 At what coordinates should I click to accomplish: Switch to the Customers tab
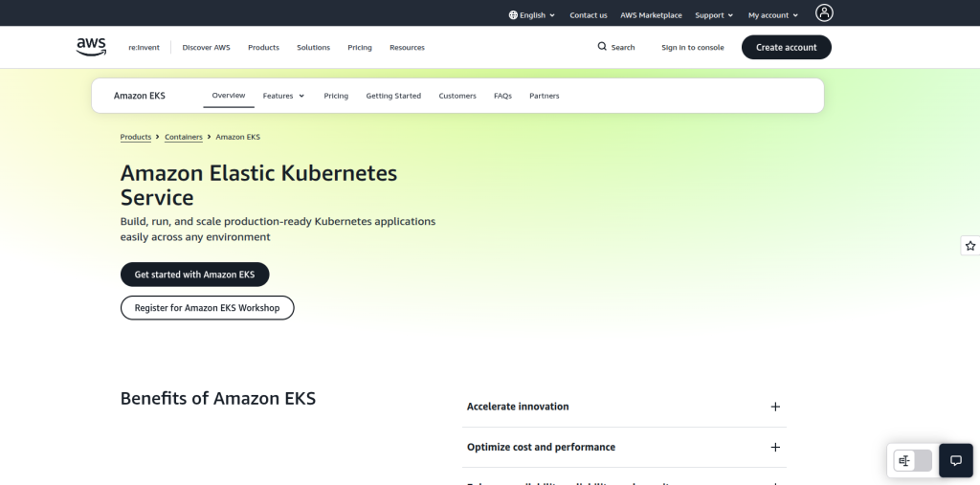pyautogui.click(x=457, y=96)
